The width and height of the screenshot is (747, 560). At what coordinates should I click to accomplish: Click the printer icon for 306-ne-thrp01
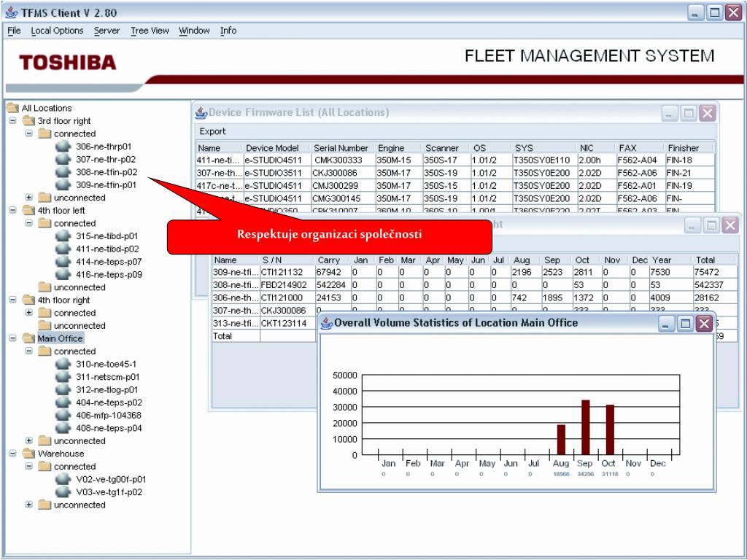pyautogui.click(x=63, y=147)
